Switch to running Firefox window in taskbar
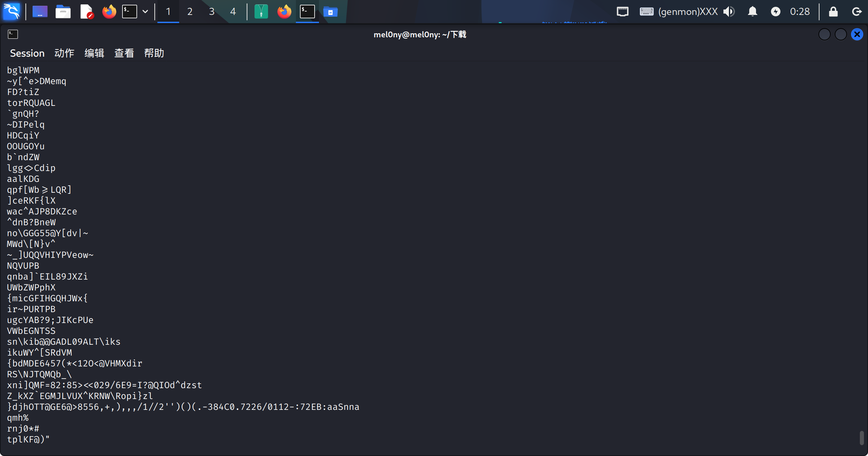 coord(284,12)
